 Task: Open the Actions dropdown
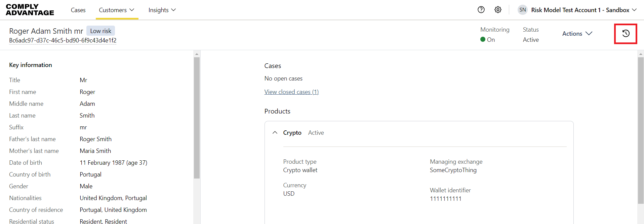tap(577, 33)
